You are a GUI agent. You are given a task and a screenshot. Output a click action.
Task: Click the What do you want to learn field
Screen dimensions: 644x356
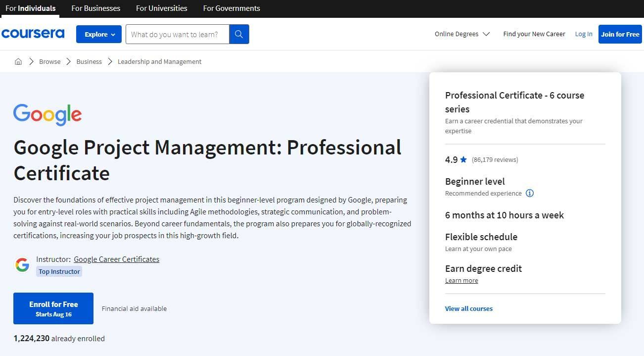pyautogui.click(x=177, y=34)
